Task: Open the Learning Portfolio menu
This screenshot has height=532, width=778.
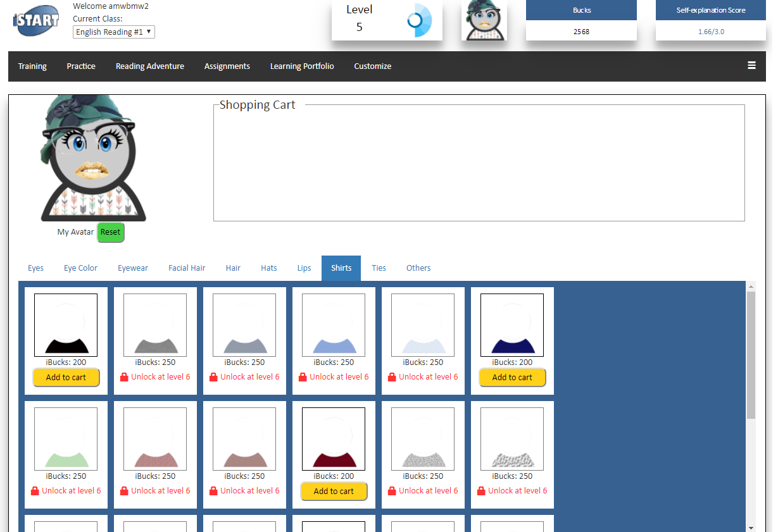Action: (x=302, y=66)
